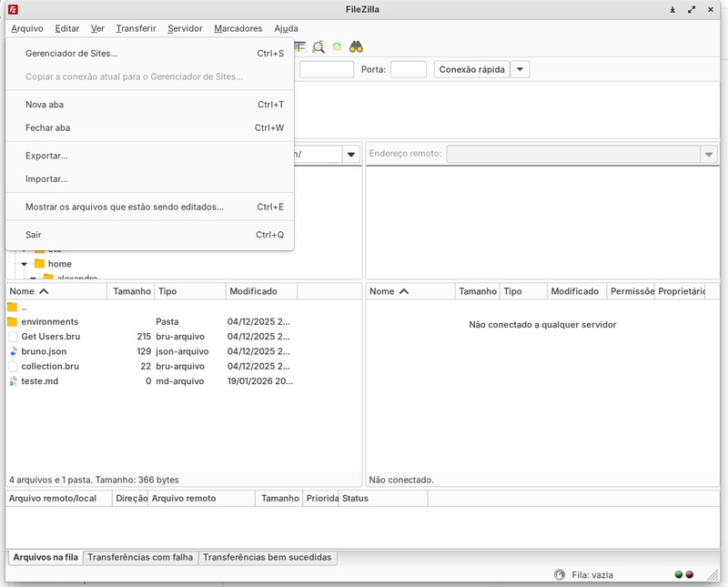Screen dimensions: 728x587
Task: Close the open Arquivo menu
Action: click(27, 28)
